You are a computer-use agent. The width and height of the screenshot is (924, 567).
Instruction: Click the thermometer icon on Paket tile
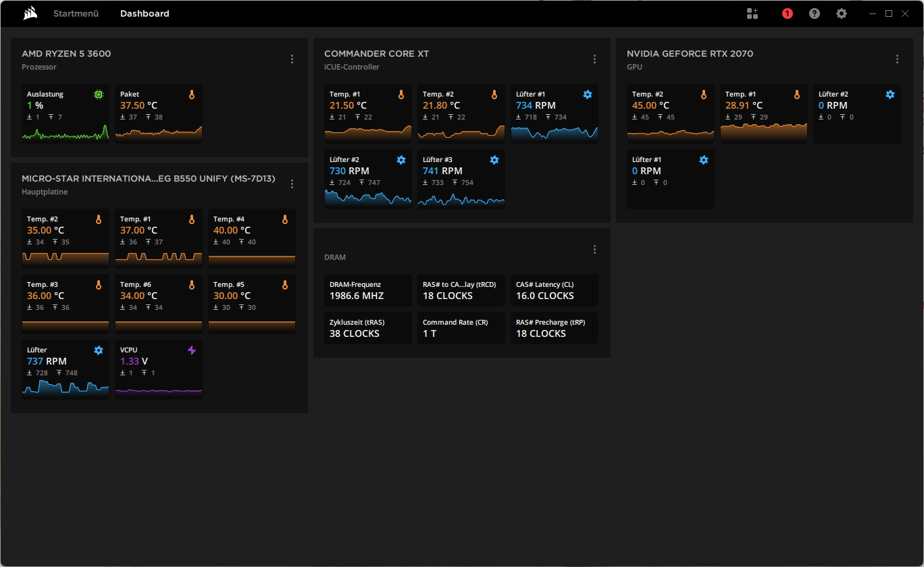(x=192, y=94)
